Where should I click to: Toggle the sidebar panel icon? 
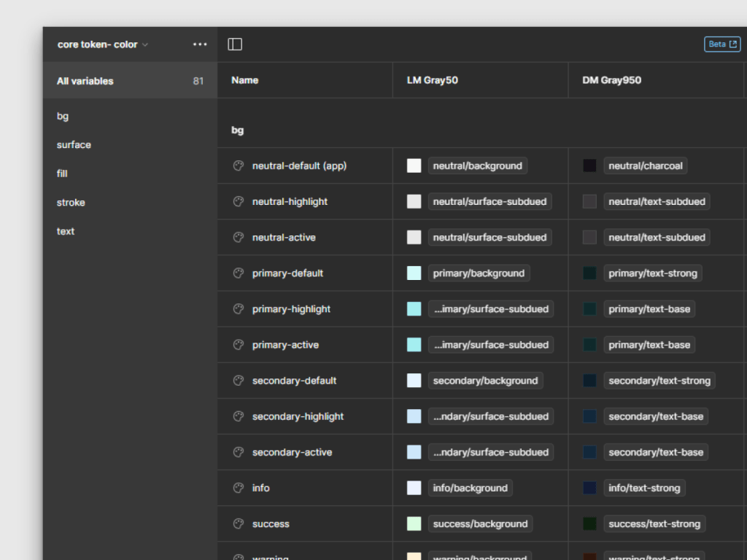coord(235,44)
